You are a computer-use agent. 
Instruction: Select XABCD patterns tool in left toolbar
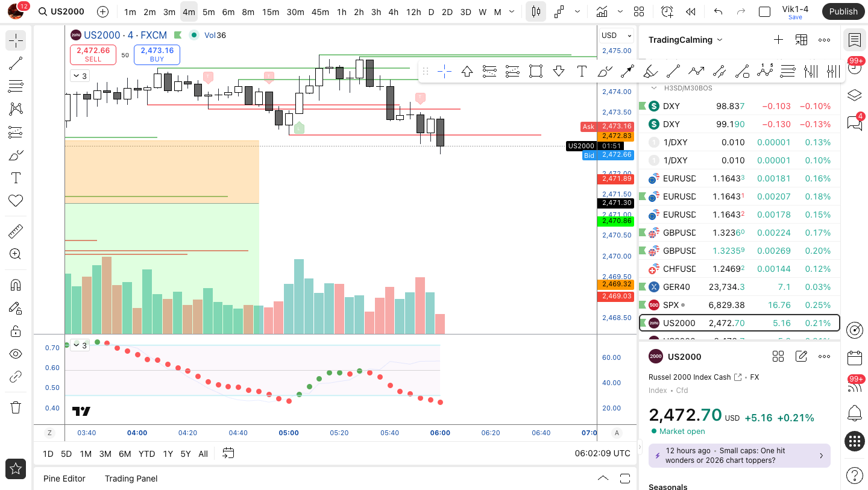(16, 109)
